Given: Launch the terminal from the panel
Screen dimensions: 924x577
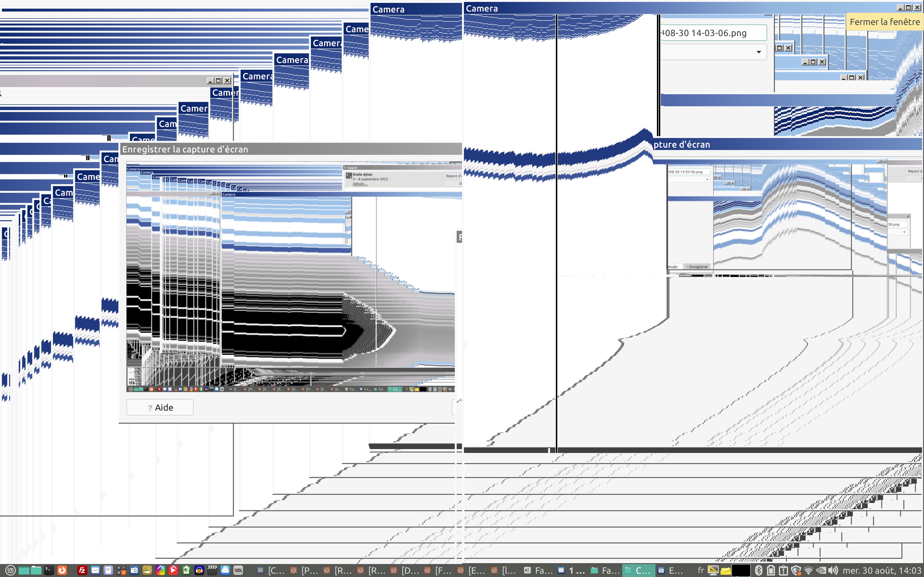Looking at the screenshot, I should [49, 570].
